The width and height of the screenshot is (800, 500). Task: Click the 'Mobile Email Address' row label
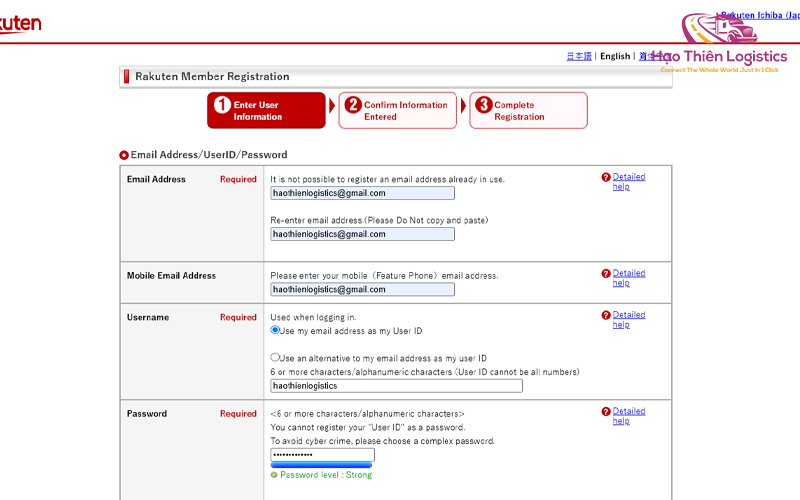(171, 276)
